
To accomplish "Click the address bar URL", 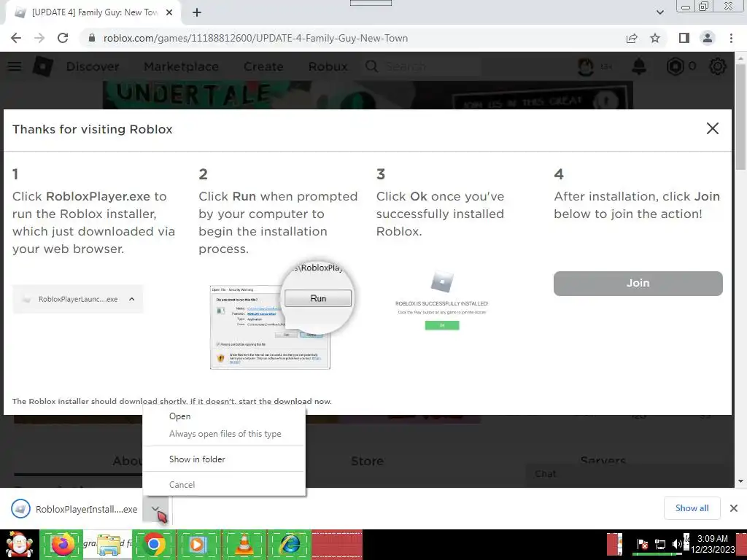I will click(255, 38).
